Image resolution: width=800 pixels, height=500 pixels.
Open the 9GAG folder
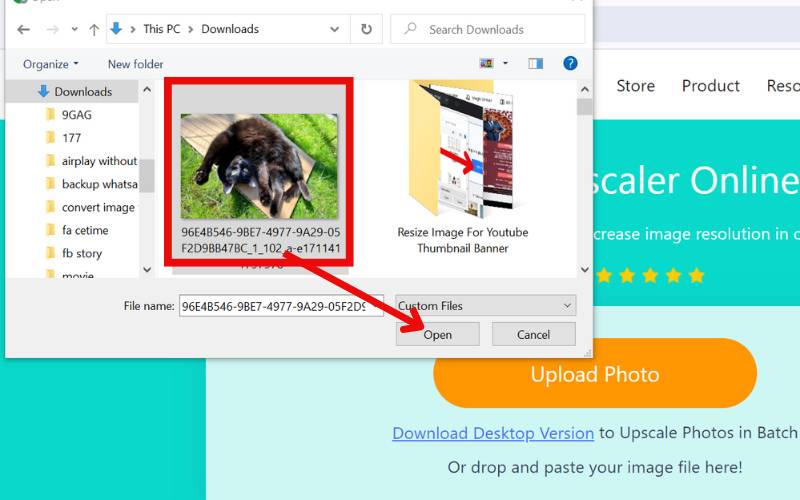[77, 115]
